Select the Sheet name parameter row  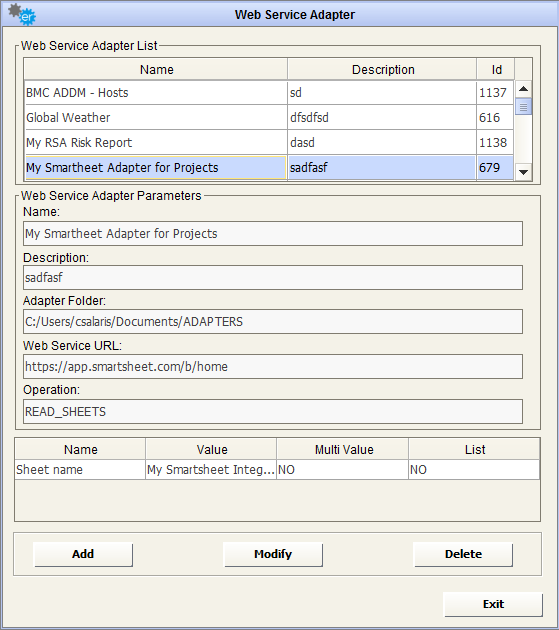277,470
